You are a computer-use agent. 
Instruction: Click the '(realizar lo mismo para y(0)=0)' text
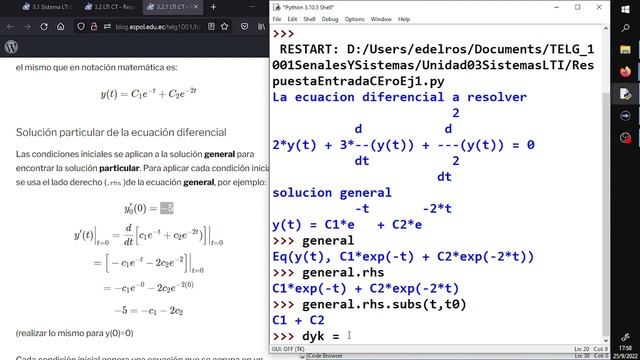coord(75,333)
